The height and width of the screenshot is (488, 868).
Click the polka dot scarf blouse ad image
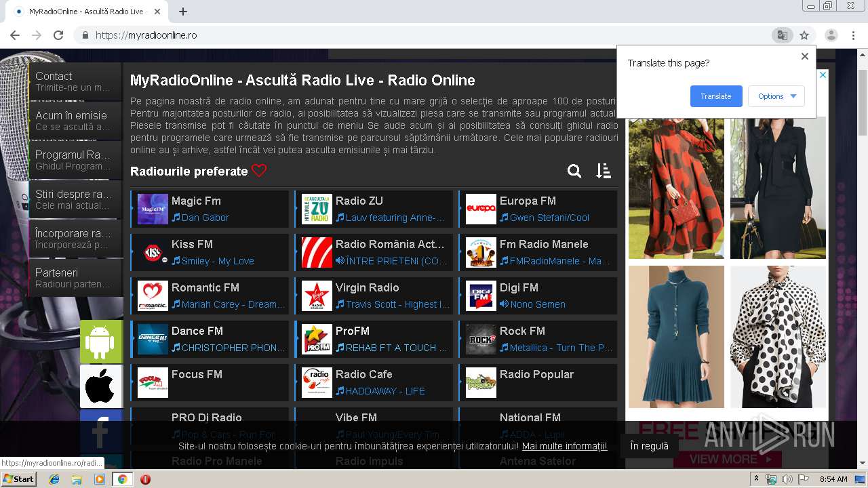pyautogui.click(x=778, y=337)
